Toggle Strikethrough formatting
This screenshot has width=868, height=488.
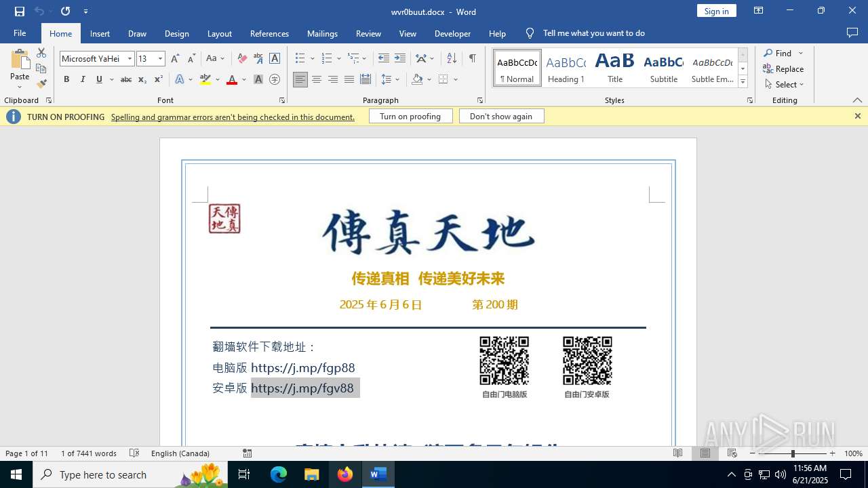click(125, 79)
